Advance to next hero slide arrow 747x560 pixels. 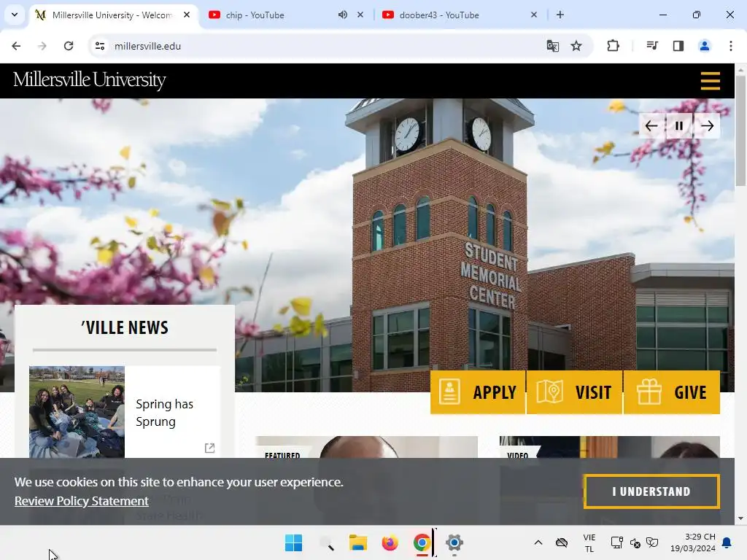pyautogui.click(x=707, y=125)
